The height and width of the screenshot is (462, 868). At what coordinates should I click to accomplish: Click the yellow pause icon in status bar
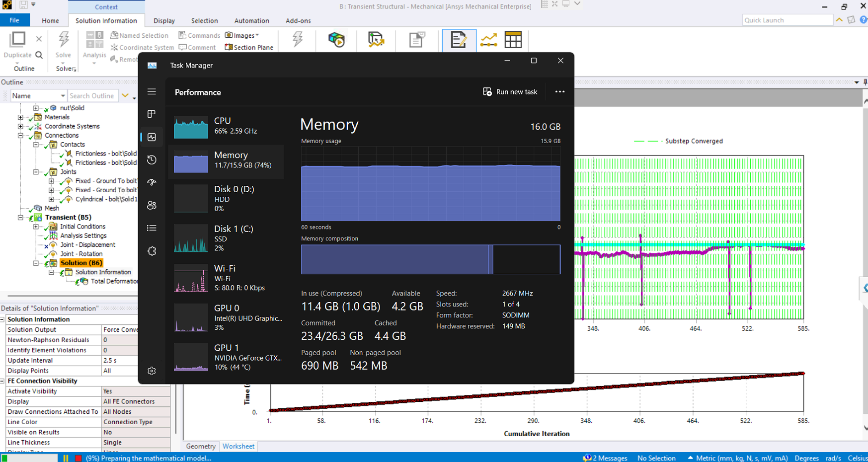pyautogui.click(x=66, y=458)
